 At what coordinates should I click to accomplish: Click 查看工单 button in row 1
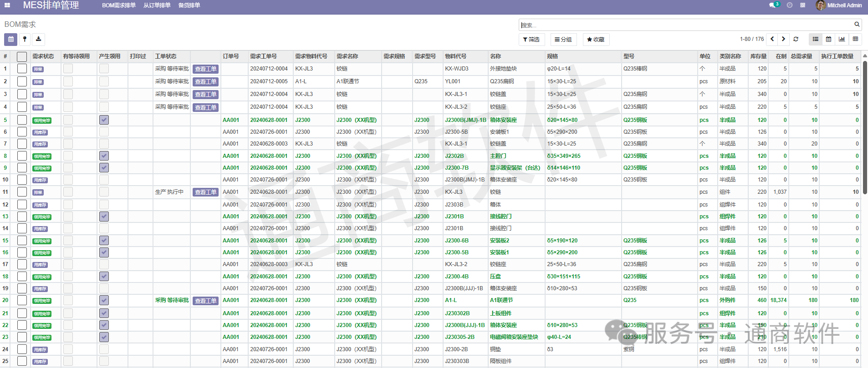pyautogui.click(x=205, y=69)
